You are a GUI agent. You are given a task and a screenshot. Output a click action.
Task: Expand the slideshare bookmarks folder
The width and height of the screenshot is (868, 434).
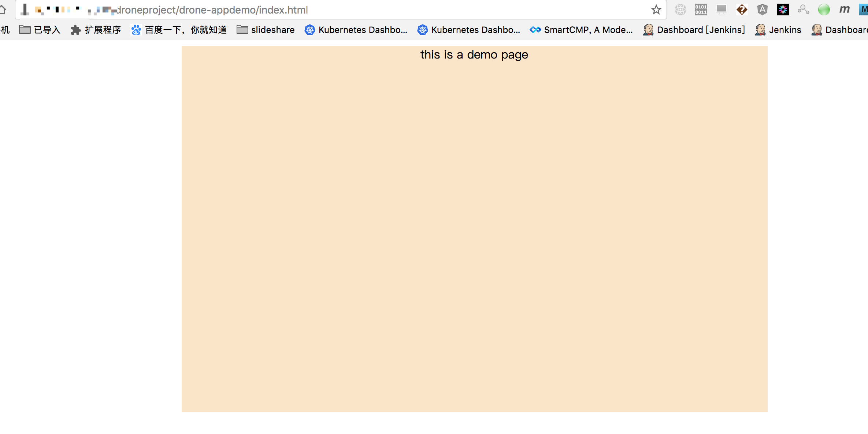266,30
